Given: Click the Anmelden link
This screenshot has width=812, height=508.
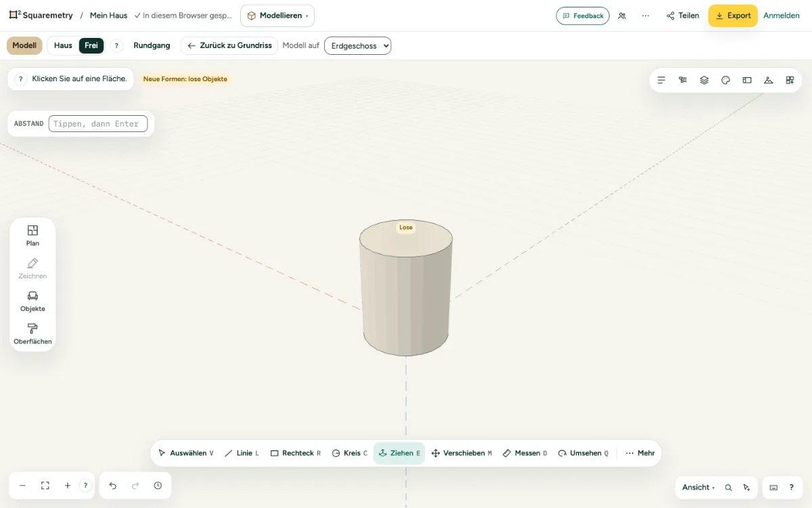Looking at the screenshot, I should pyautogui.click(x=782, y=16).
